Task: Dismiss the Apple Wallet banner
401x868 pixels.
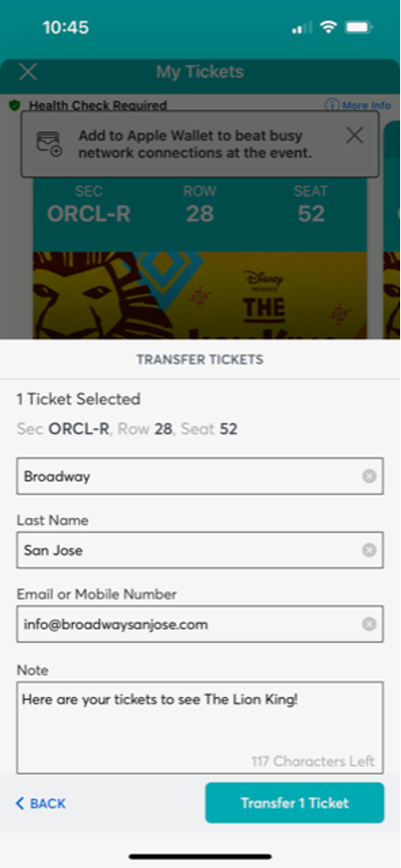Action: point(355,135)
